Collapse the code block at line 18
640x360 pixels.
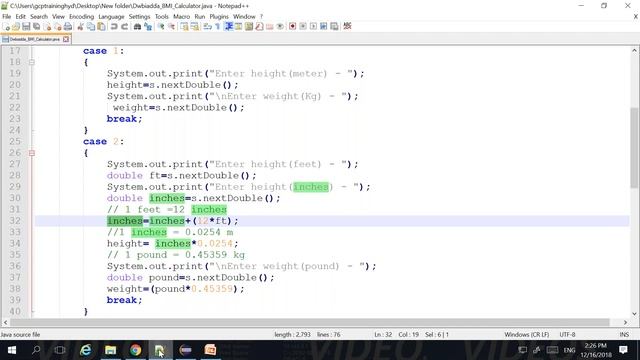(32, 62)
